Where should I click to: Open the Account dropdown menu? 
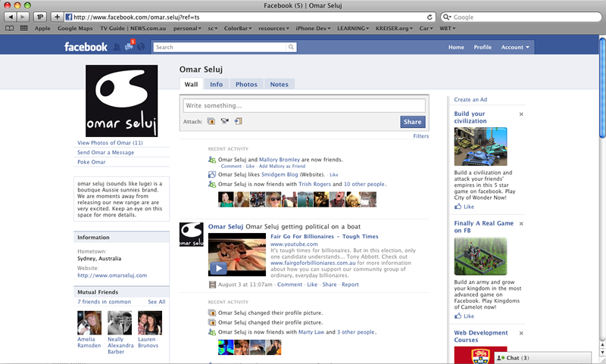point(515,47)
